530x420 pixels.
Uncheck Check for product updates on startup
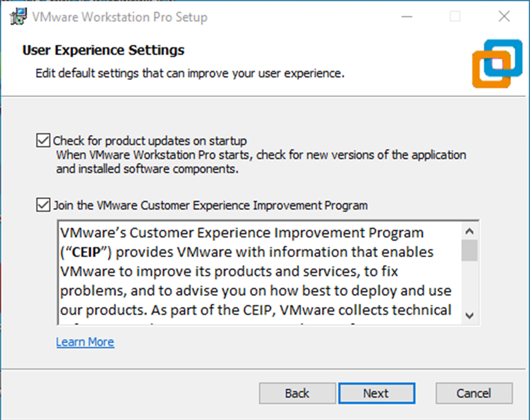coord(43,141)
